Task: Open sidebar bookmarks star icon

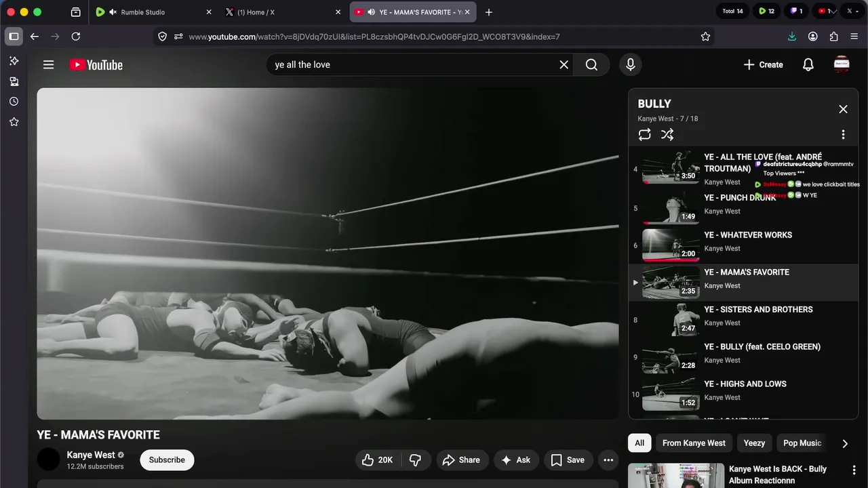Action: pyautogui.click(x=14, y=122)
